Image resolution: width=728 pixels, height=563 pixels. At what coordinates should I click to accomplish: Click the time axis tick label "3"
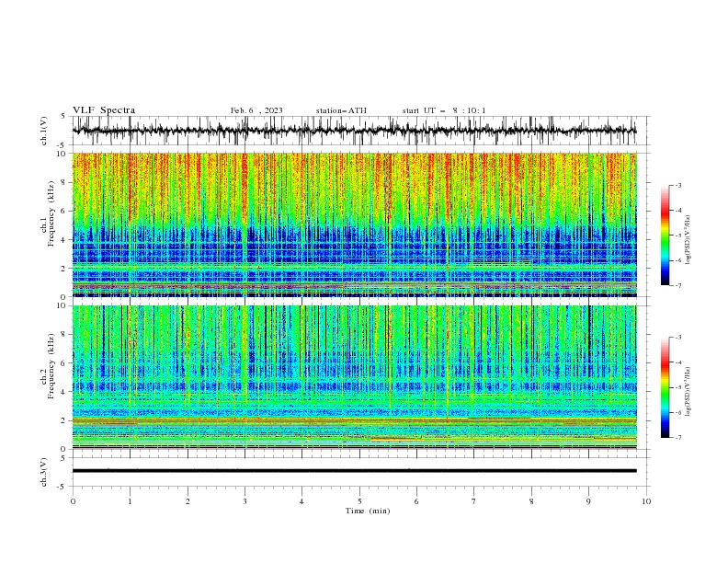click(245, 501)
